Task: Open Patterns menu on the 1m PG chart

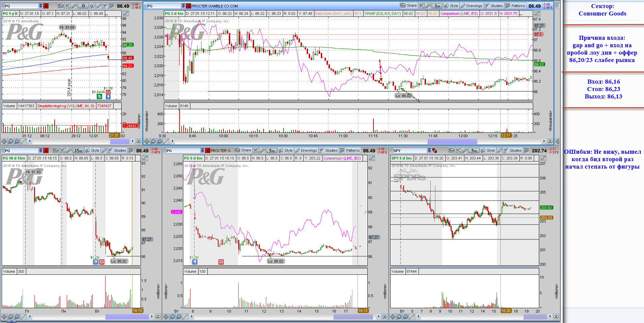Action: coord(515,6)
